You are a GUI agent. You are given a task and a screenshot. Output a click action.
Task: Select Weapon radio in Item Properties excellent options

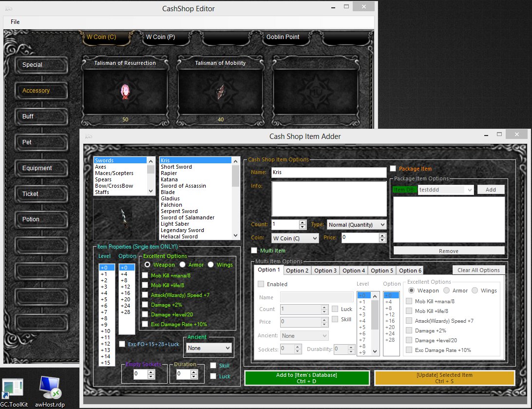[147, 265]
